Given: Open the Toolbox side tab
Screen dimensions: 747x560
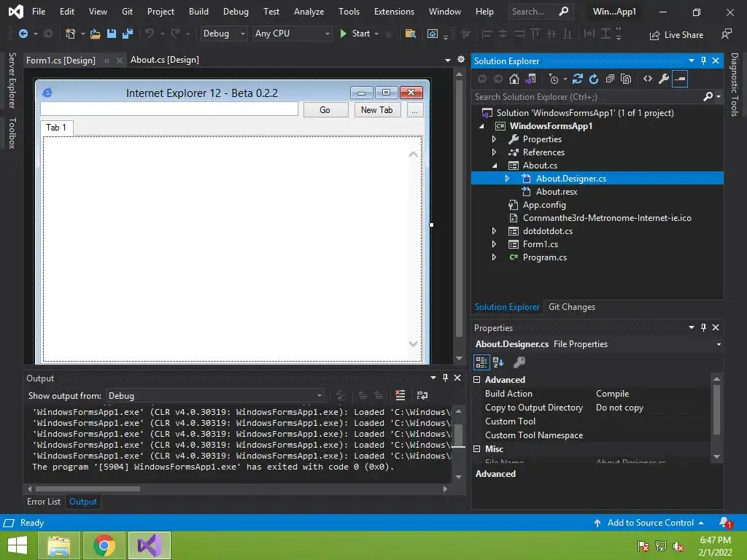Looking at the screenshot, I should (12, 133).
